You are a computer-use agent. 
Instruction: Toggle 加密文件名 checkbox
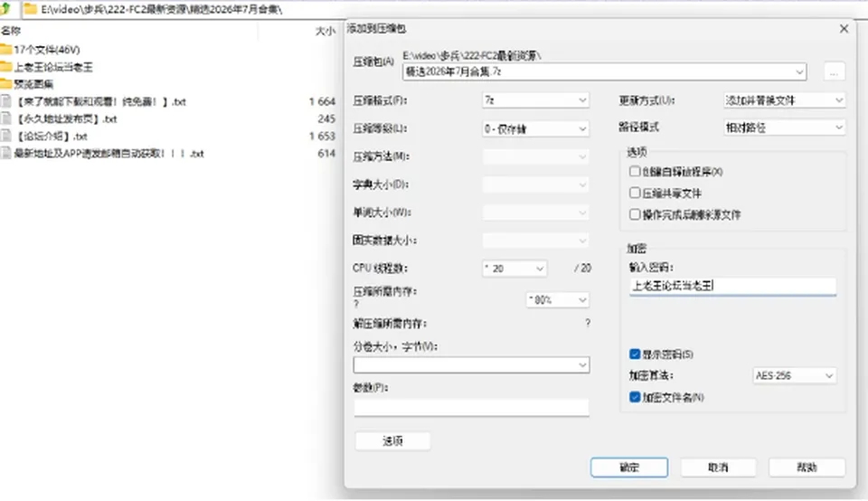point(635,397)
